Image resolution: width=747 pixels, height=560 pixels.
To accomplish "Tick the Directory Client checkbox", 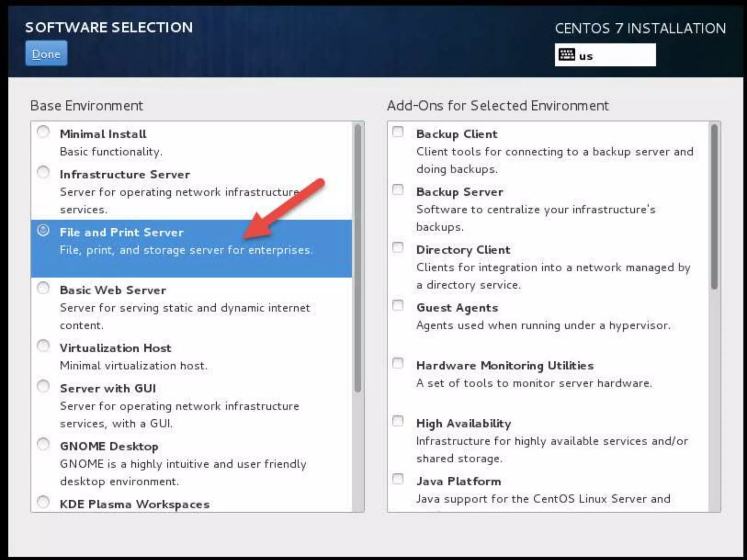I will 398,248.
